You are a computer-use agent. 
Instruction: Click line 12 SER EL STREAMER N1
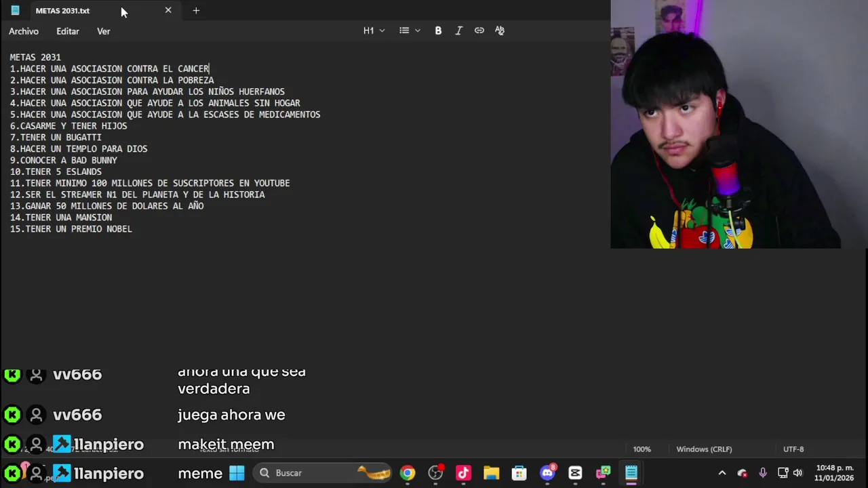(x=137, y=195)
